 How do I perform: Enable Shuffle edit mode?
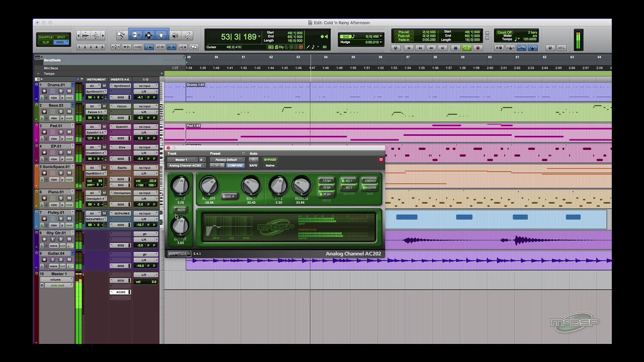click(46, 37)
